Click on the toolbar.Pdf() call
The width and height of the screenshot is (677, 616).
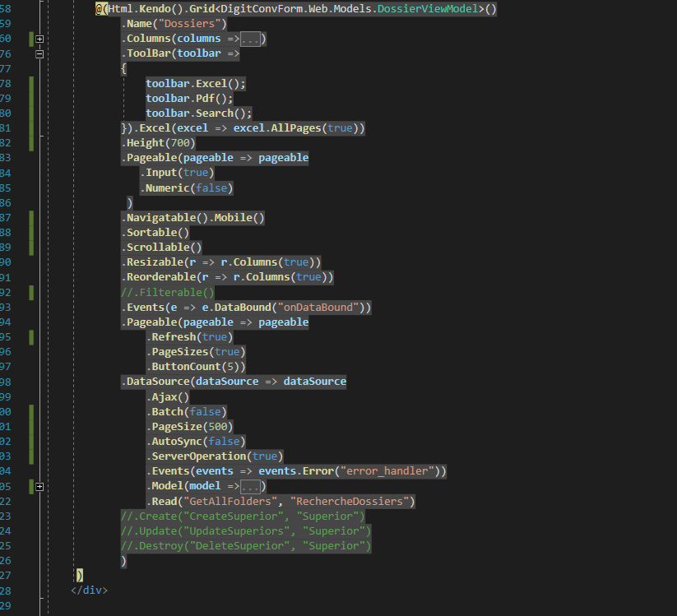click(189, 99)
